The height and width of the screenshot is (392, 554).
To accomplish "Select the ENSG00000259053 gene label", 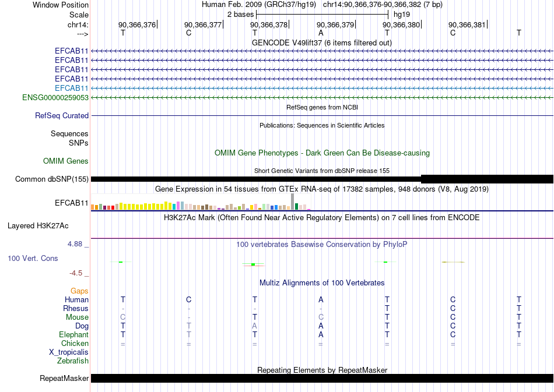I will (x=55, y=97).
